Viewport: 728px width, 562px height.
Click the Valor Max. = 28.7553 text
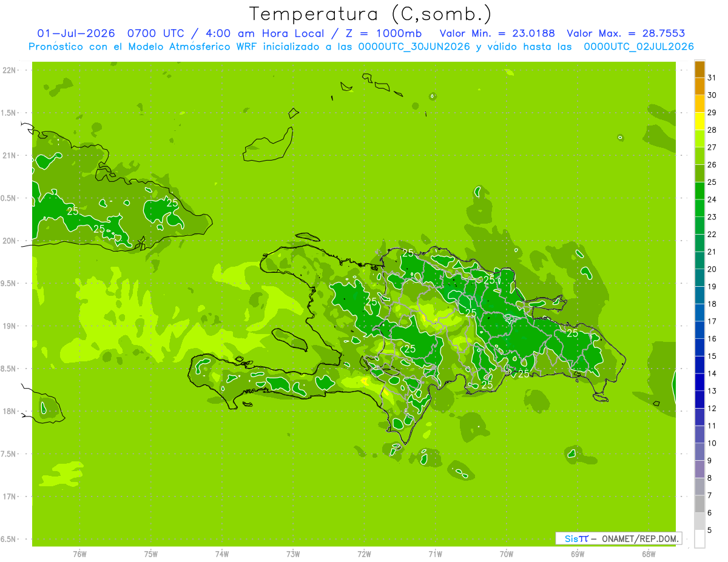(x=626, y=33)
